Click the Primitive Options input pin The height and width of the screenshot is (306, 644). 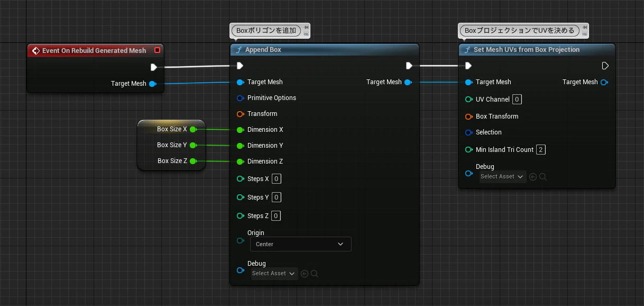240,98
